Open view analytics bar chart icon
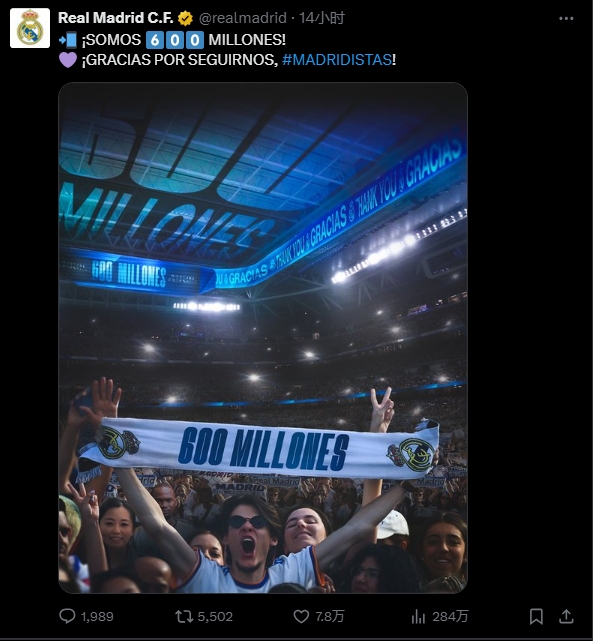This screenshot has width=593, height=641. (418, 616)
